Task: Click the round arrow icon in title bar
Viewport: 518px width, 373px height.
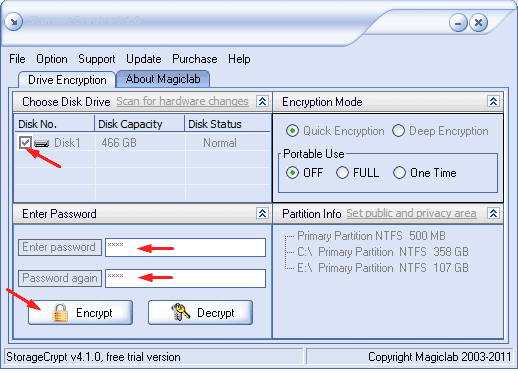Action: click(14, 22)
